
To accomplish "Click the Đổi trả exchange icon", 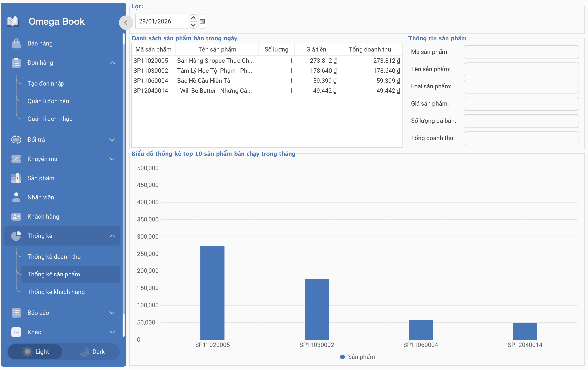I will [x=16, y=140].
